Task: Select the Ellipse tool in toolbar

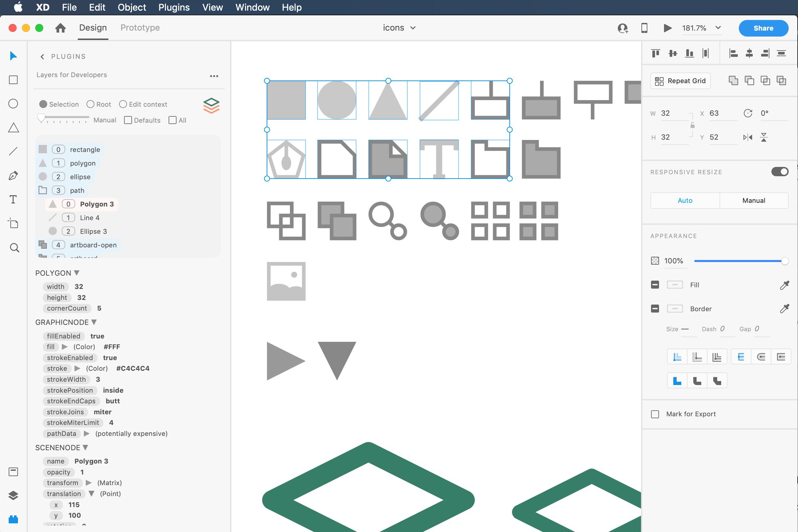Action: [13, 103]
